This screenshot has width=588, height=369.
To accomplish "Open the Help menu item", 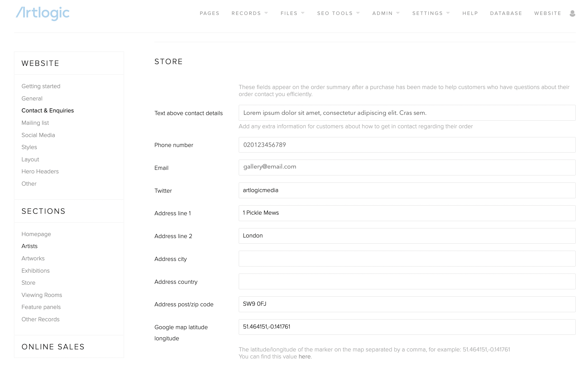I will (x=470, y=13).
